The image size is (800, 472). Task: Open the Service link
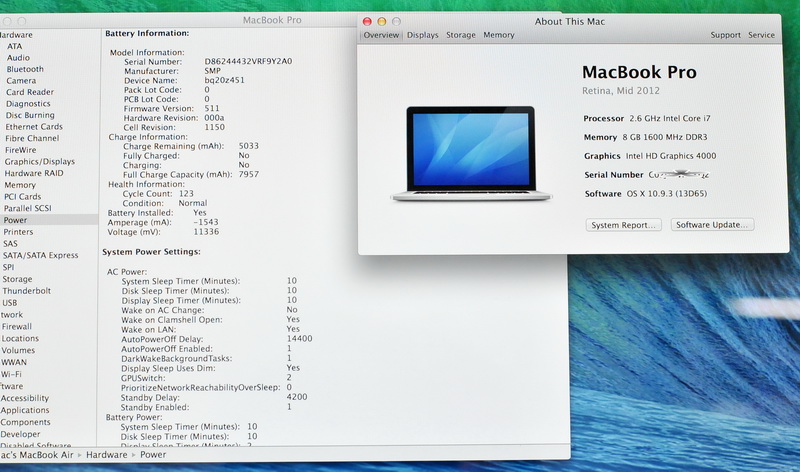point(761,35)
